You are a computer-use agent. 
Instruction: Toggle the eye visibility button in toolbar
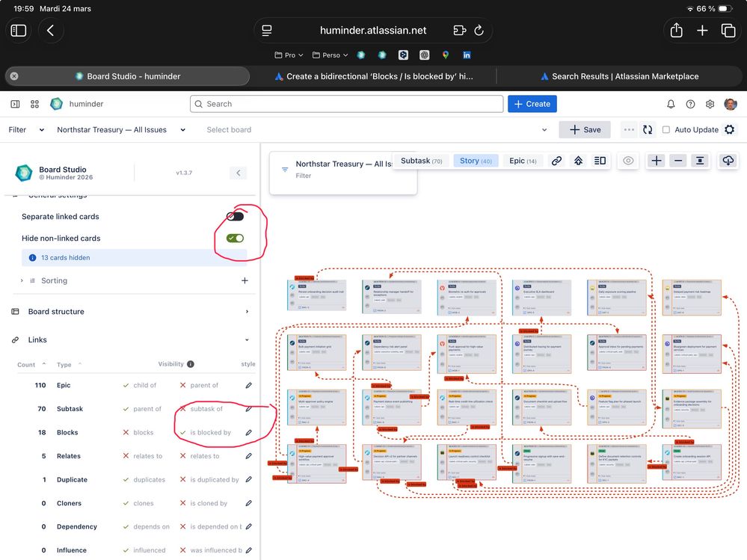[628, 161]
